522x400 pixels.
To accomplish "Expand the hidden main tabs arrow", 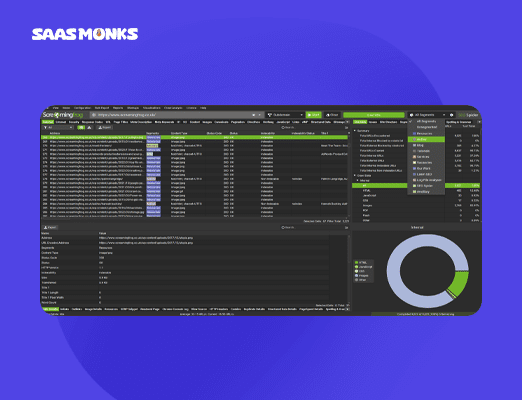I will (347, 122).
